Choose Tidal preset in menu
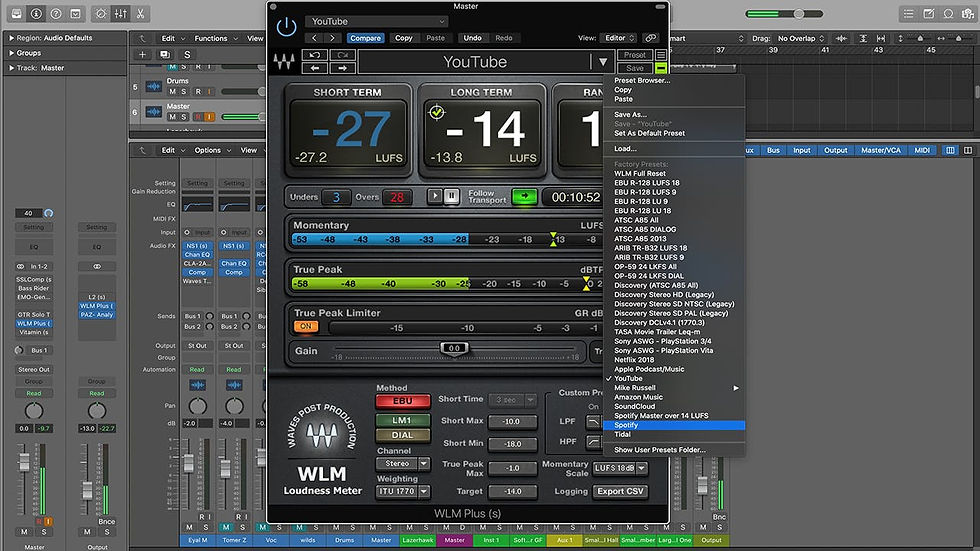This screenshot has width=980, height=551. (x=674, y=434)
